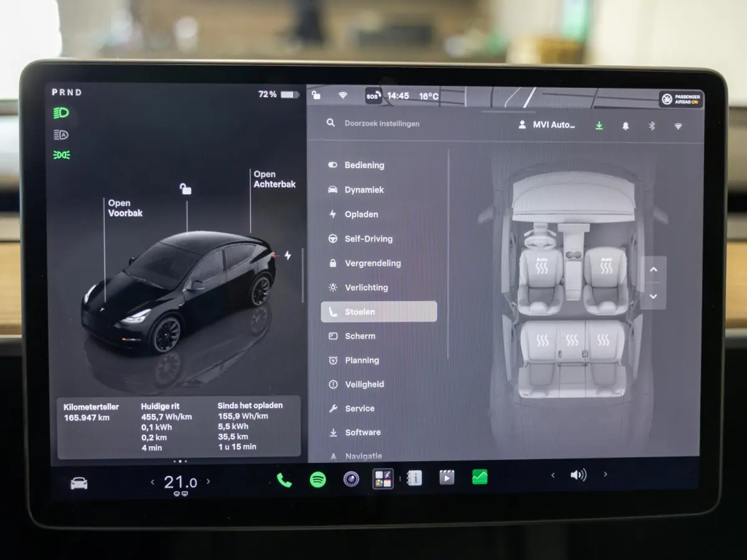Tap the car controls icon in the dock
Viewport: 747px width, 560px height.
79,483
